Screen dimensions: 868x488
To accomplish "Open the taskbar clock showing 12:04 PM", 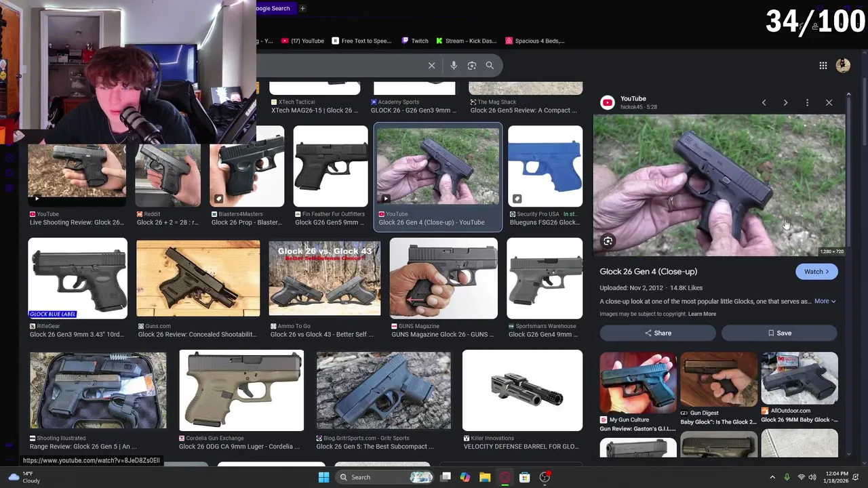I will [x=835, y=477].
